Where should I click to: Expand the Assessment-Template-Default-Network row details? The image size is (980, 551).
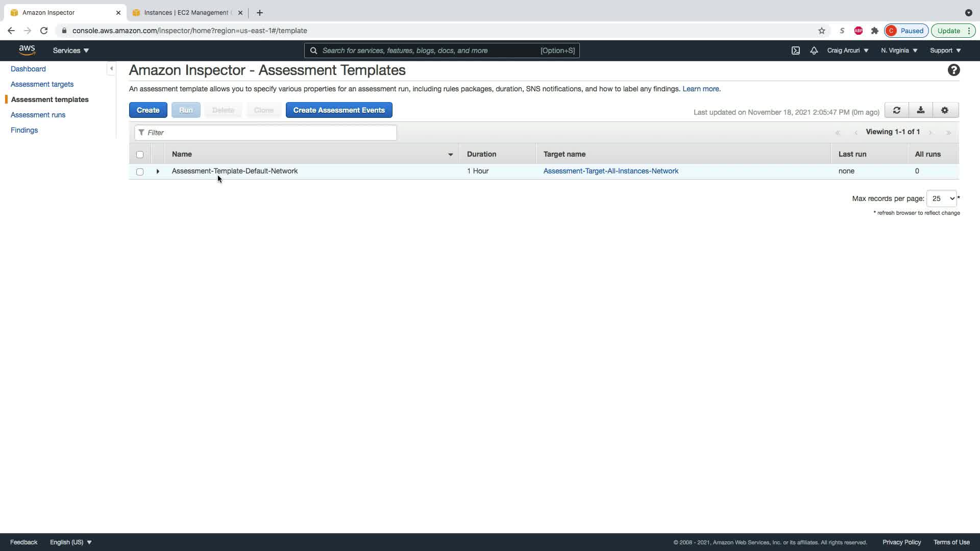point(158,171)
